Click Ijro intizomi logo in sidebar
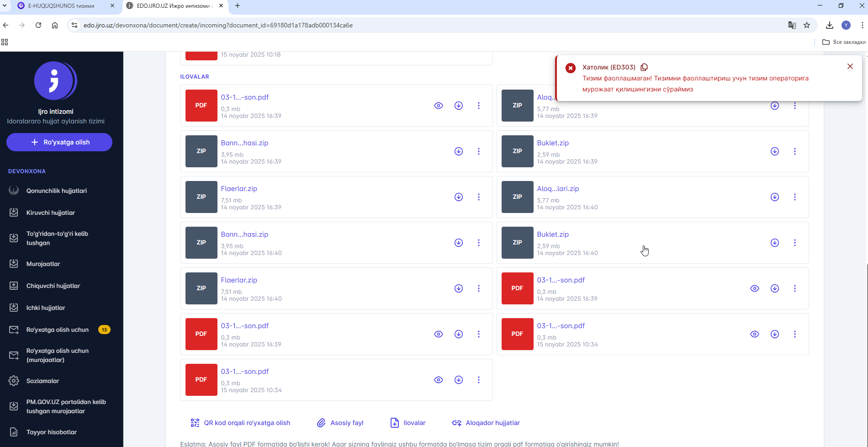Viewport: 868px width, 447px height. click(x=55, y=81)
